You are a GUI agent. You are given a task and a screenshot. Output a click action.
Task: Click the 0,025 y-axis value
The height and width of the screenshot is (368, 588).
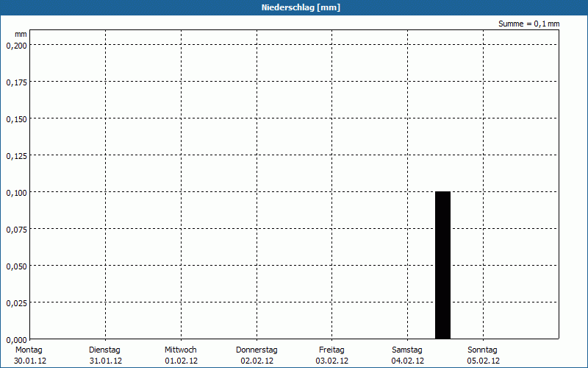click(16, 303)
